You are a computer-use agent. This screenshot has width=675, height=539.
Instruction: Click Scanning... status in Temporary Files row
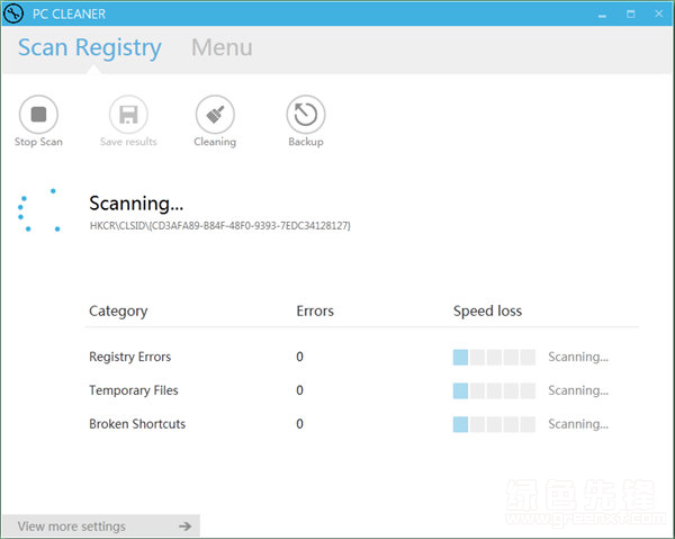point(578,390)
